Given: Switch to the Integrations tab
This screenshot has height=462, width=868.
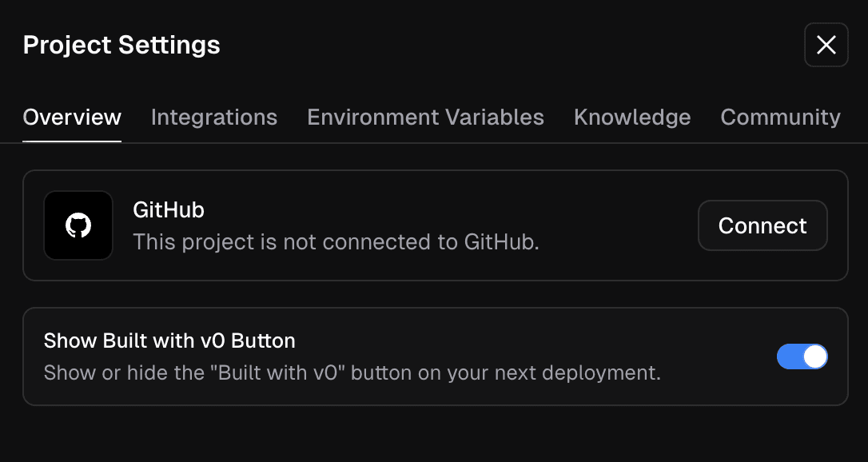Looking at the screenshot, I should [213, 117].
